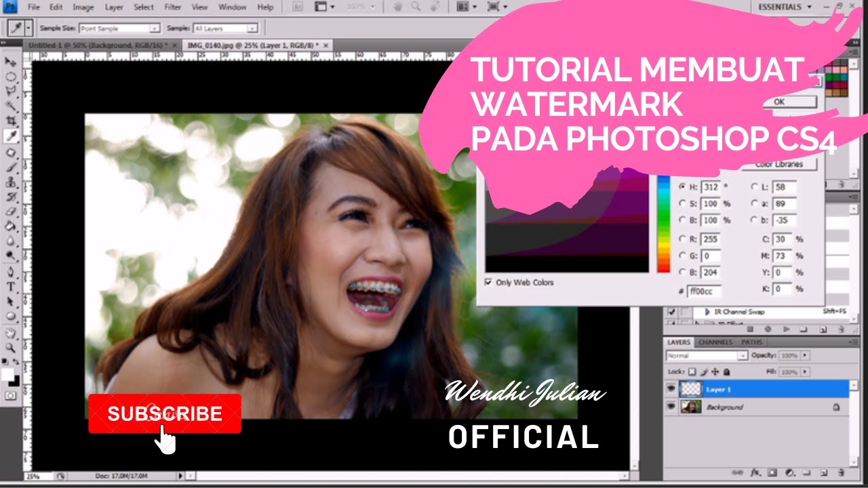Expand the IR Channel Swap action

pos(707,312)
